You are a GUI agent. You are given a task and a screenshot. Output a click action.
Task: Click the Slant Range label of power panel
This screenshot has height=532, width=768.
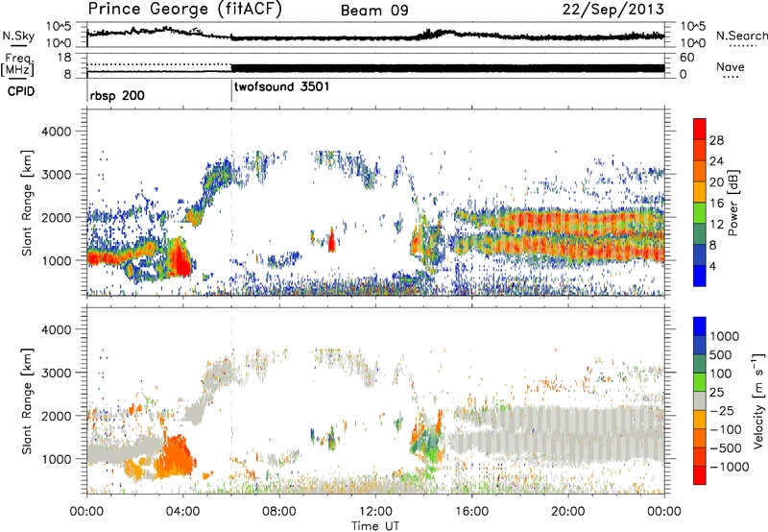pos(27,203)
